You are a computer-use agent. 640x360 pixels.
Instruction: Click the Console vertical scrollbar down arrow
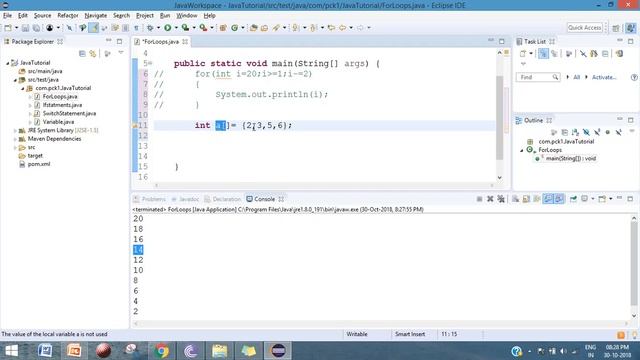634,316
